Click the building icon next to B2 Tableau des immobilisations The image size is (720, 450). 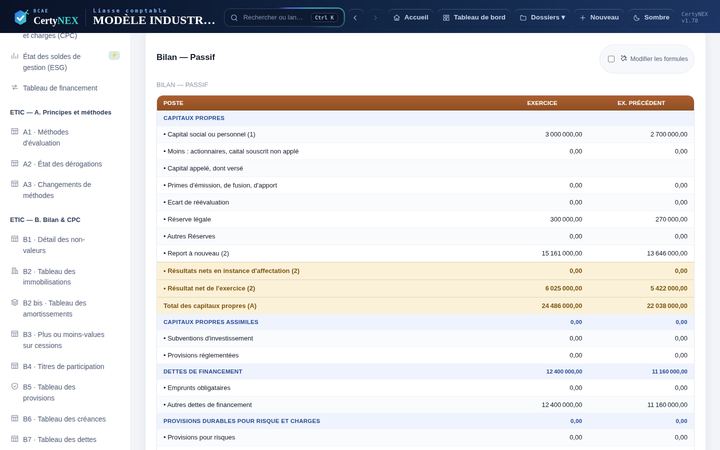14,271
